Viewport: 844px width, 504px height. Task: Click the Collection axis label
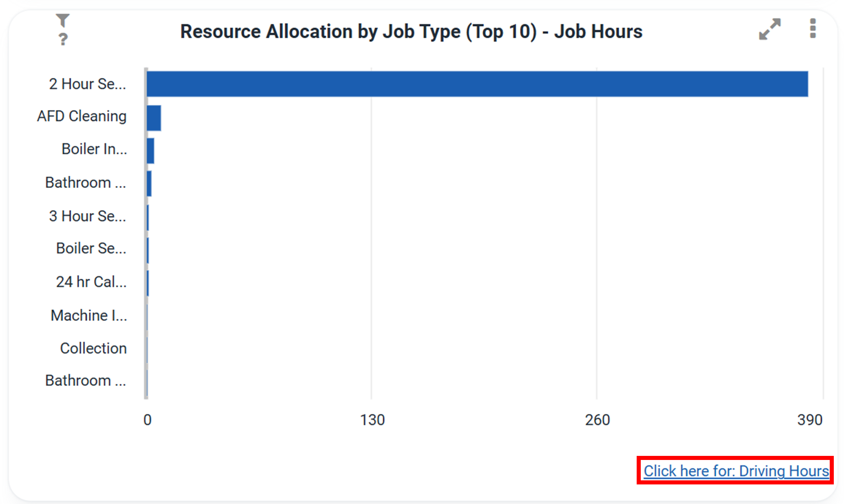pos(93,348)
